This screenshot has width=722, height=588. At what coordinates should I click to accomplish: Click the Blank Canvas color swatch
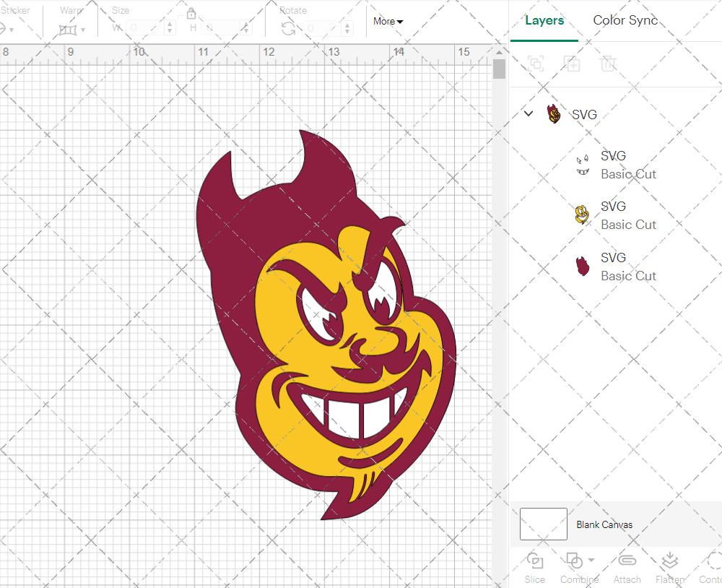[543, 524]
